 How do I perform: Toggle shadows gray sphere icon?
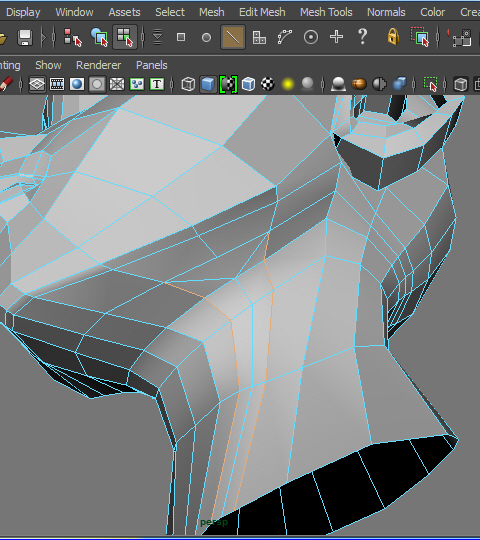pyautogui.click(x=307, y=83)
